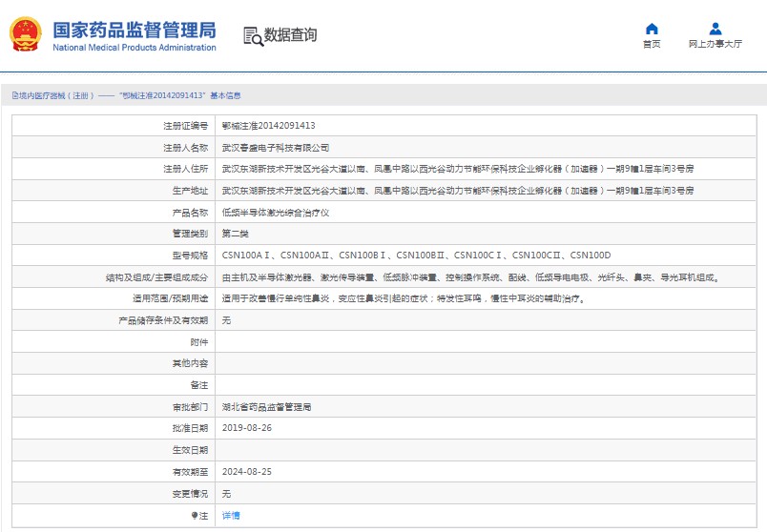Click the 附件 row label
The width and height of the screenshot is (767, 532).
tap(198, 342)
